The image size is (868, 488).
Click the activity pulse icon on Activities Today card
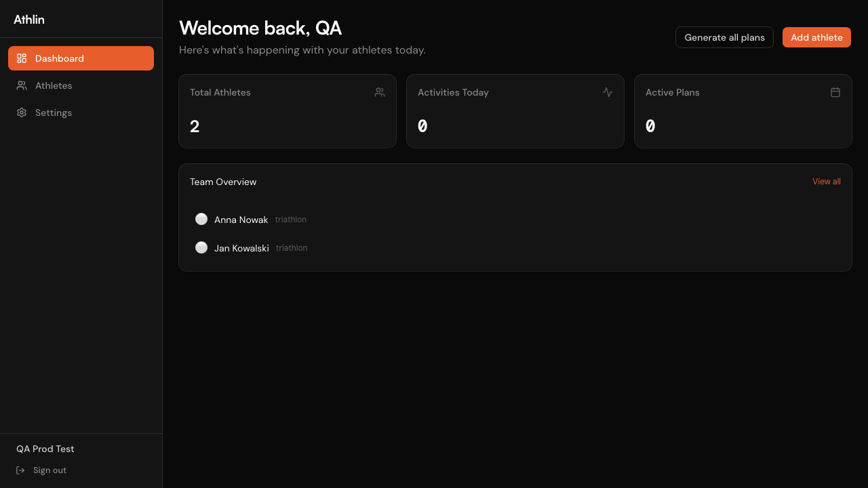click(608, 92)
